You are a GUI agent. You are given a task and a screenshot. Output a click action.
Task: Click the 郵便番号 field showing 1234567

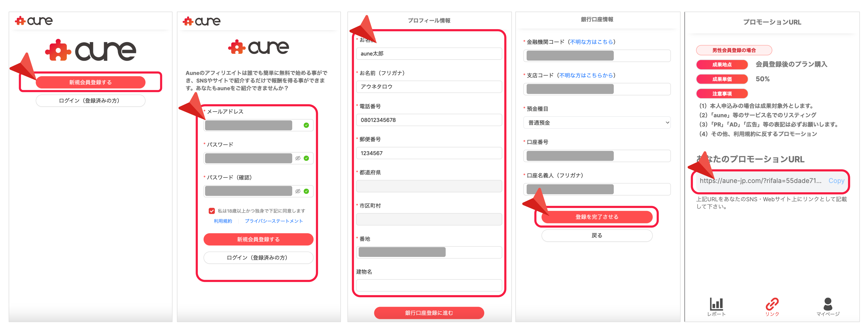tap(429, 153)
